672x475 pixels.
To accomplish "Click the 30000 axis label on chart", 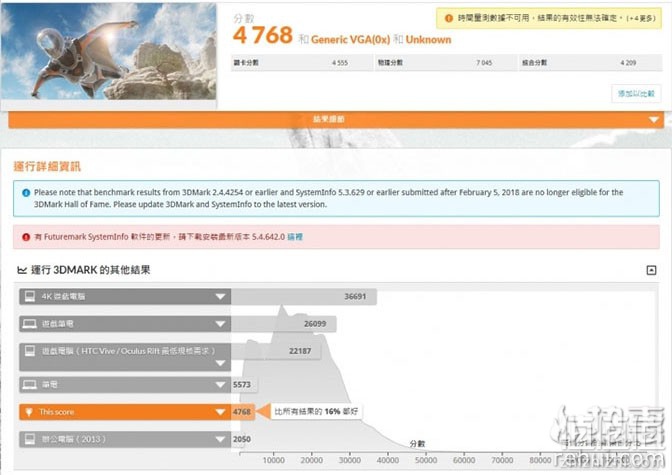I will (350, 460).
